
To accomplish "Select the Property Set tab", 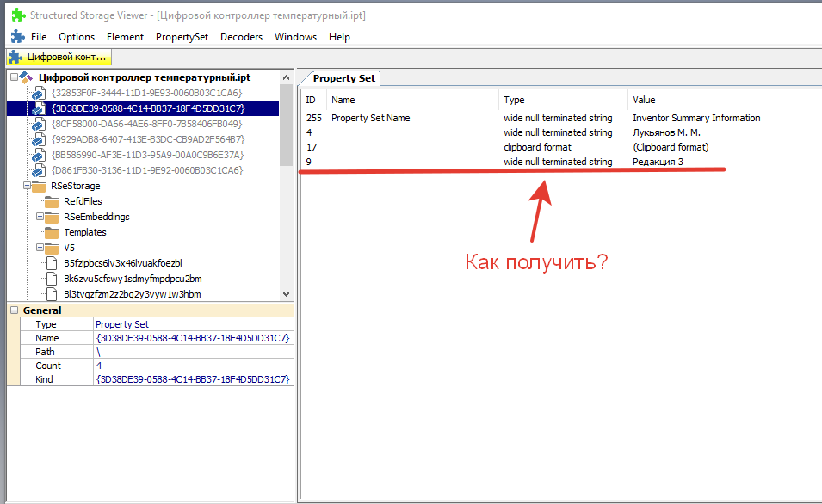I will [x=344, y=78].
